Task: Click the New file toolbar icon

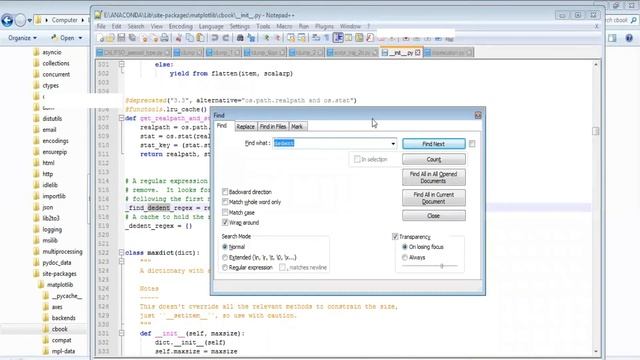Action: [100, 38]
